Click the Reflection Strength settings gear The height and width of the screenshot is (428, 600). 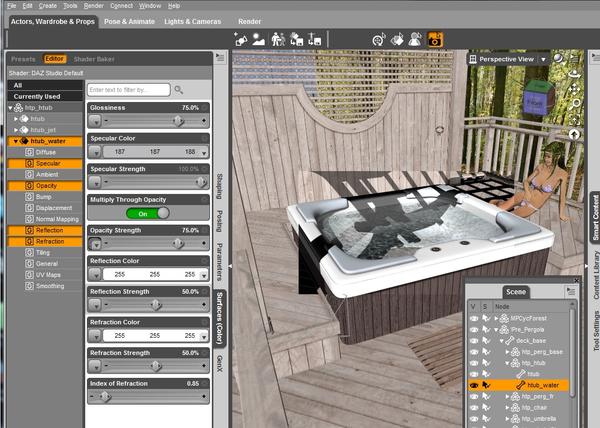coord(205,292)
